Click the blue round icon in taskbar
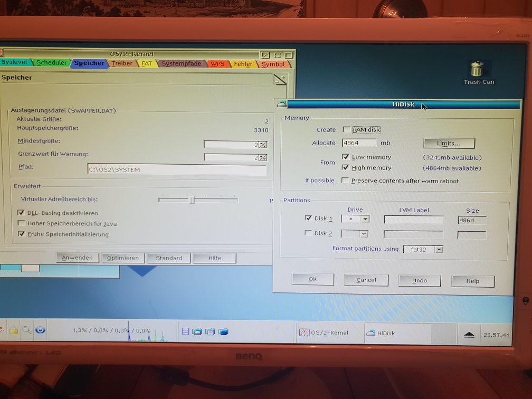Image resolution: width=532 pixels, height=399 pixels. [x=40, y=330]
